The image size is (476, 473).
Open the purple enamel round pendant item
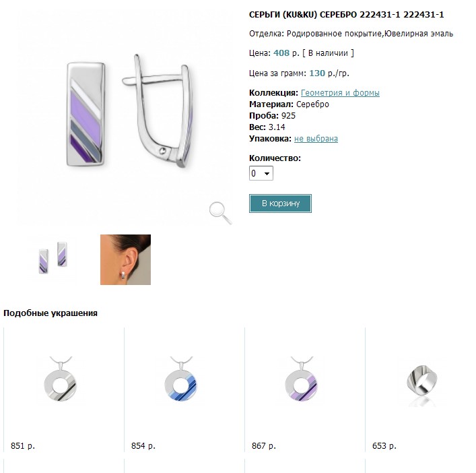[x=302, y=381]
